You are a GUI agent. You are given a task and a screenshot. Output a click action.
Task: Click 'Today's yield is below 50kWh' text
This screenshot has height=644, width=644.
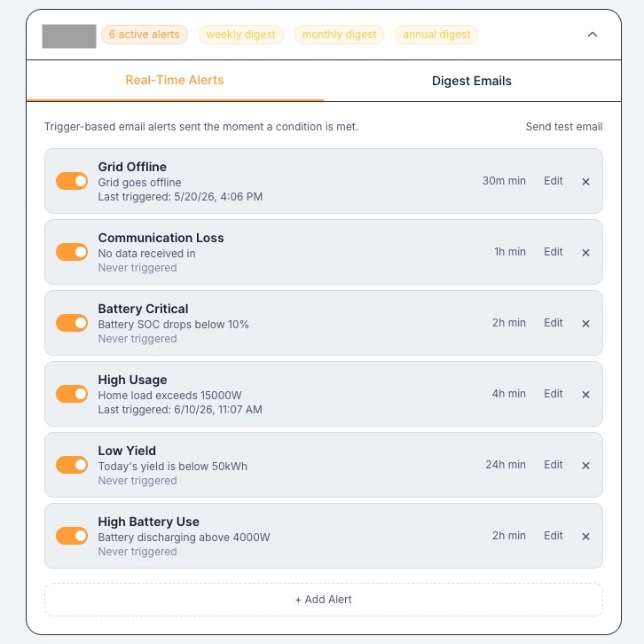pos(172,467)
